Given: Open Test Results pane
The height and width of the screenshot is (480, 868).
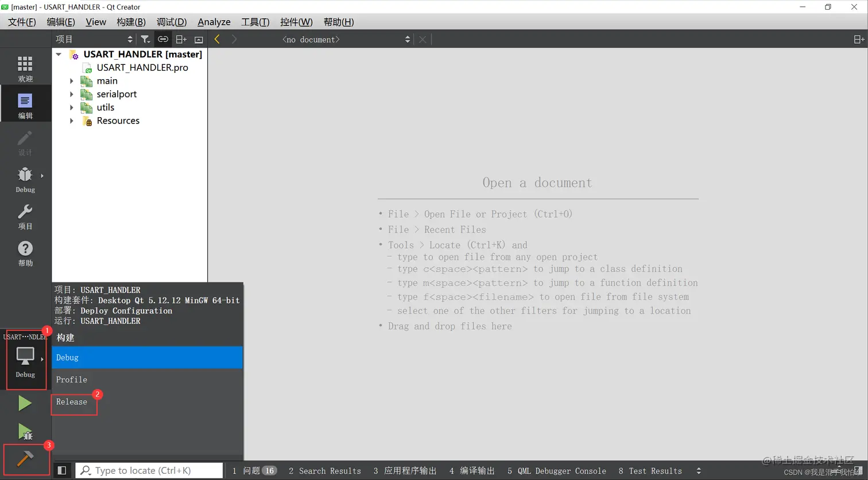Looking at the screenshot, I should (x=650, y=471).
